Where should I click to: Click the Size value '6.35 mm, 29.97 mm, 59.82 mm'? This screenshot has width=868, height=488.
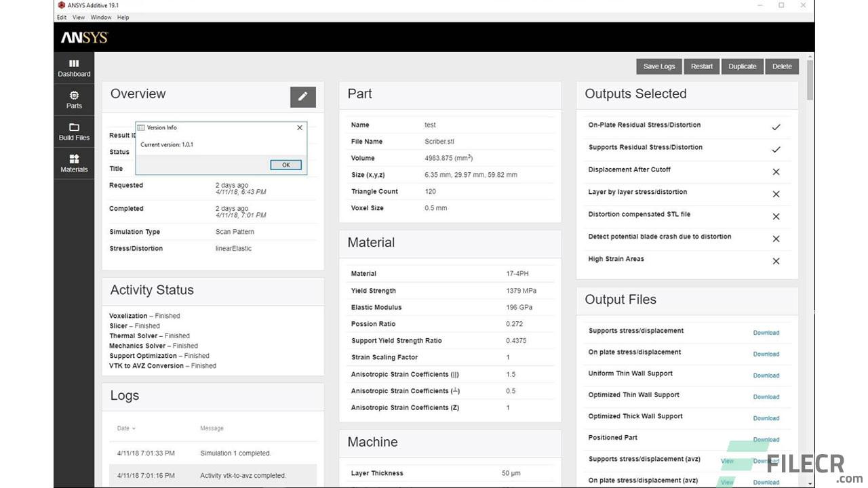471,175
